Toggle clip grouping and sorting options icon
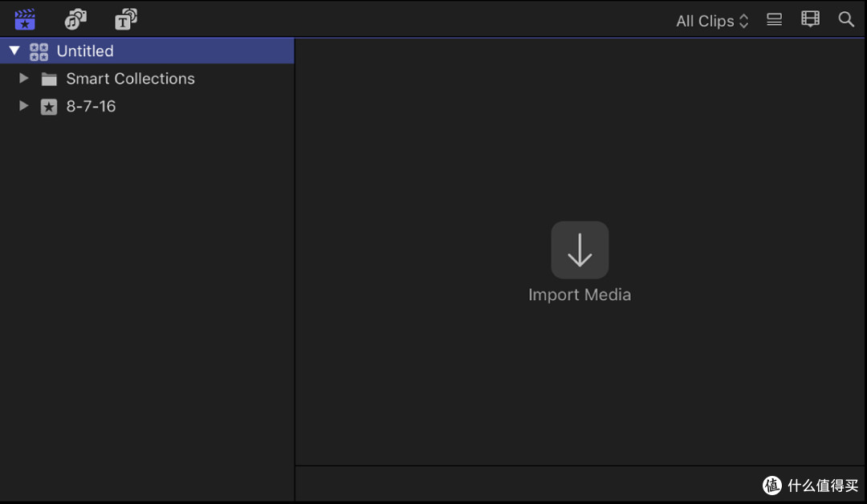Image resolution: width=867 pixels, height=504 pixels. point(774,19)
